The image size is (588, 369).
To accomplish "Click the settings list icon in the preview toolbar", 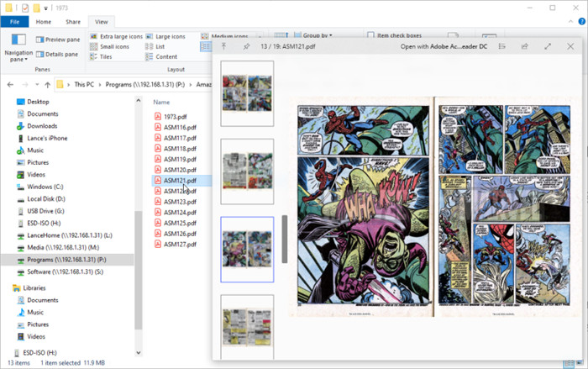I will (x=501, y=46).
